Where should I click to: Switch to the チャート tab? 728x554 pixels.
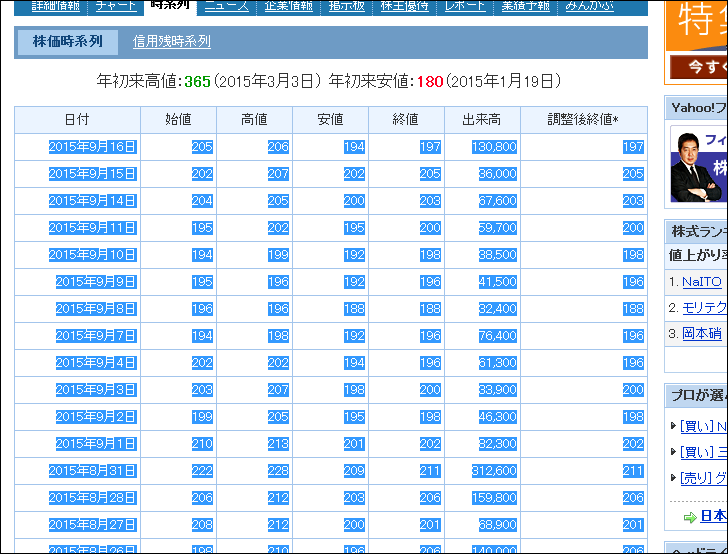(116, 6)
